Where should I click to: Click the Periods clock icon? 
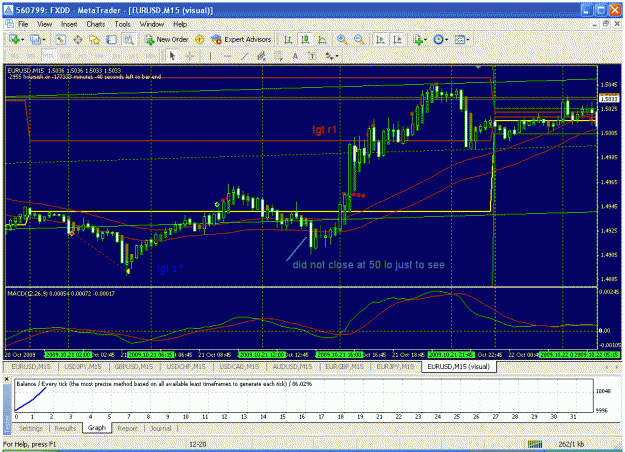438,39
